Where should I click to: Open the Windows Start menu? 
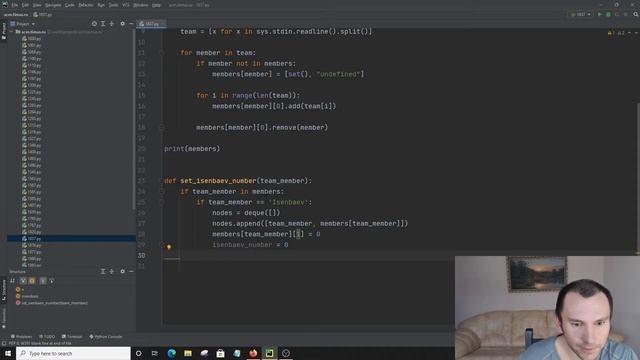pyautogui.click(x=8, y=353)
